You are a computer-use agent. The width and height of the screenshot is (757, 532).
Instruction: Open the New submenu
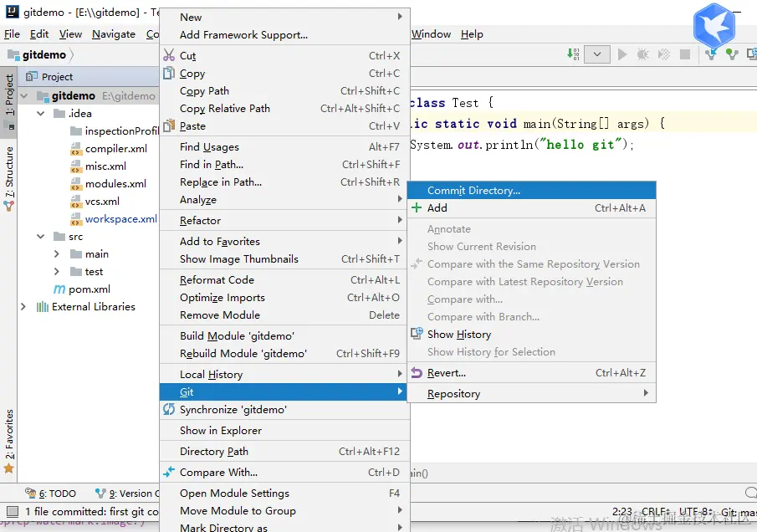(x=285, y=17)
